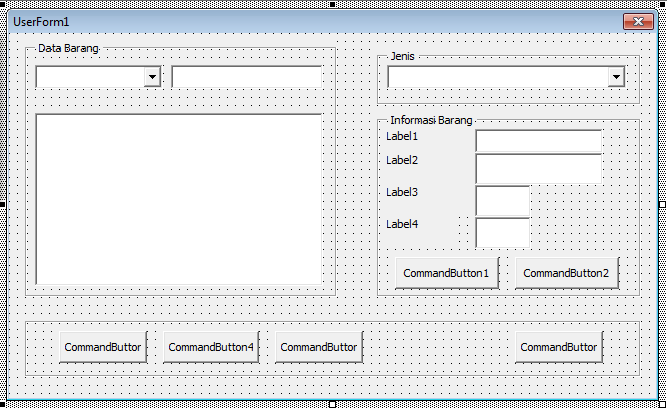
Task: Select the Data Barang frame caption
Action: click(x=68, y=49)
